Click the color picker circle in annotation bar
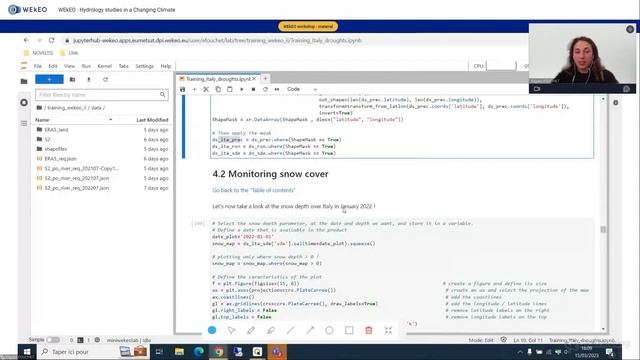Viewport: 640px width, 360px height. pos(212,330)
